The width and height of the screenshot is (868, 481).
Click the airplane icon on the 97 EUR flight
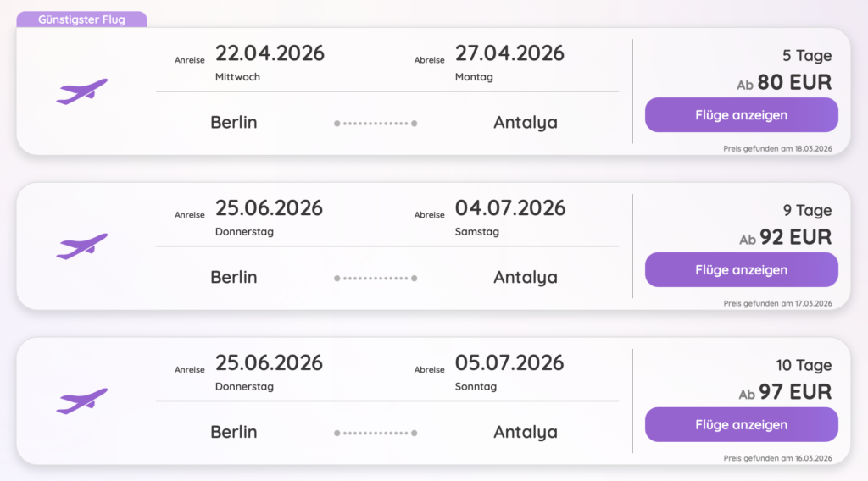click(82, 401)
